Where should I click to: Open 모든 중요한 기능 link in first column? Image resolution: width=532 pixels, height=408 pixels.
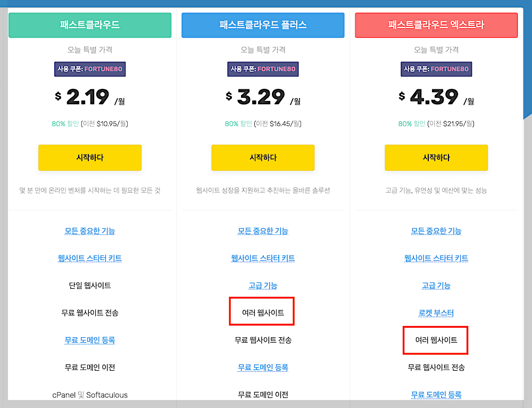click(x=89, y=231)
